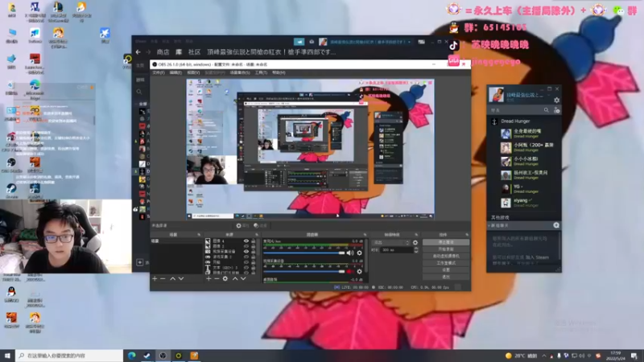Select friend xiyang in friends list
The height and width of the screenshot is (362, 644).
524,203
